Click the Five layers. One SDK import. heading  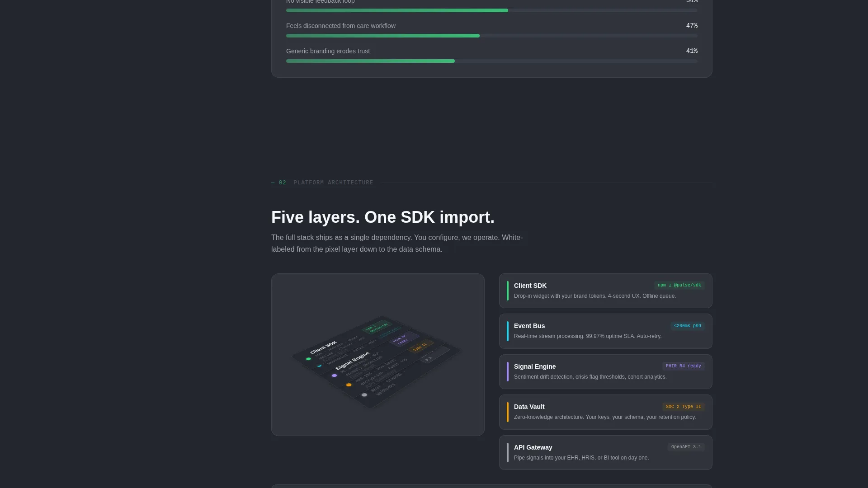382,217
